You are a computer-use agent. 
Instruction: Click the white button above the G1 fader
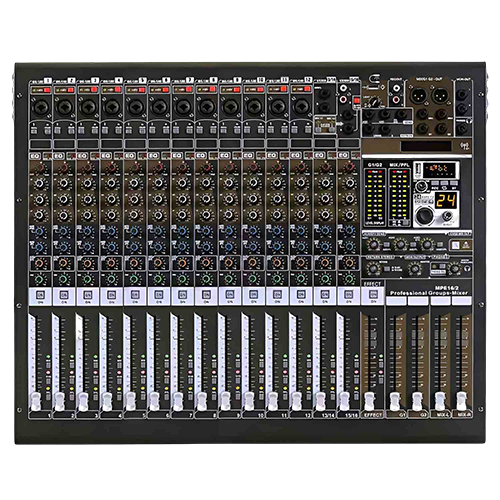pyautogui.click(x=396, y=301)
